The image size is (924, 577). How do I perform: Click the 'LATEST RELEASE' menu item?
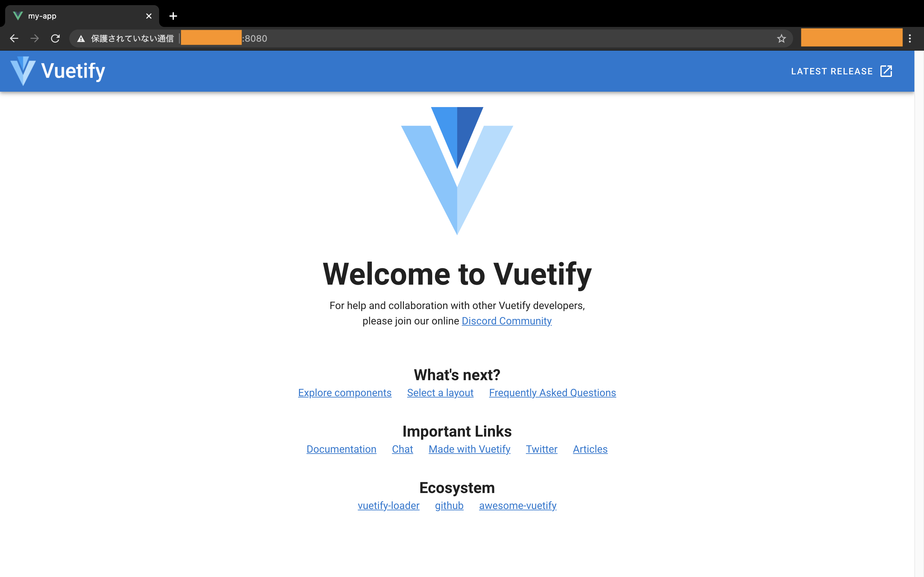(x=842, y=71)
